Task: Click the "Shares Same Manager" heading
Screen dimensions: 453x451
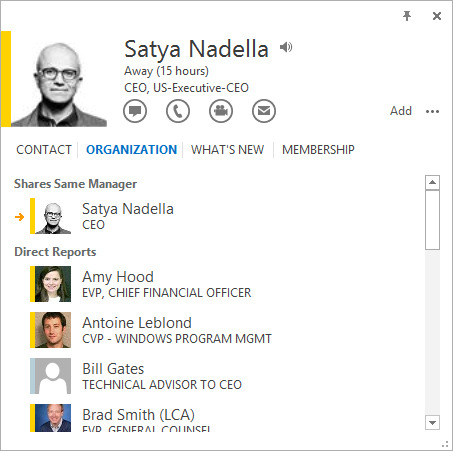Action: pyautogui.click(x=75, y=184)
